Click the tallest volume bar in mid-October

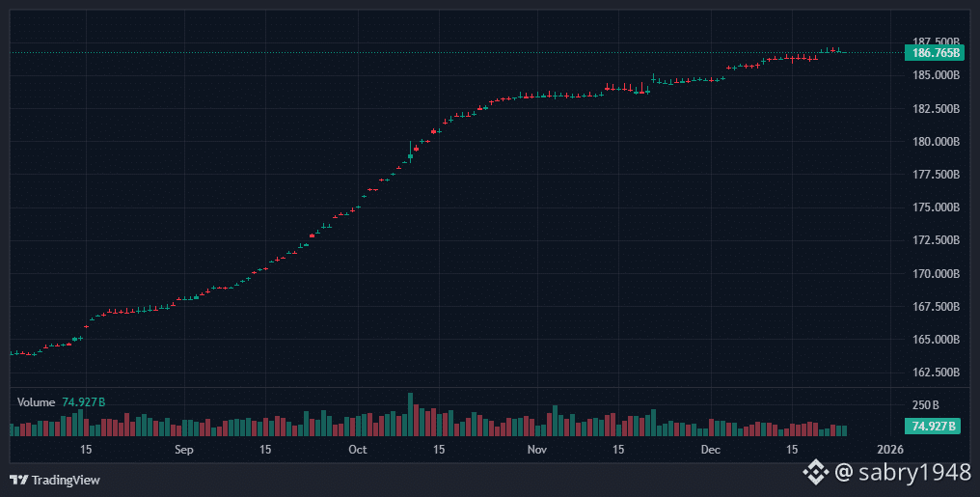(411, 414)
